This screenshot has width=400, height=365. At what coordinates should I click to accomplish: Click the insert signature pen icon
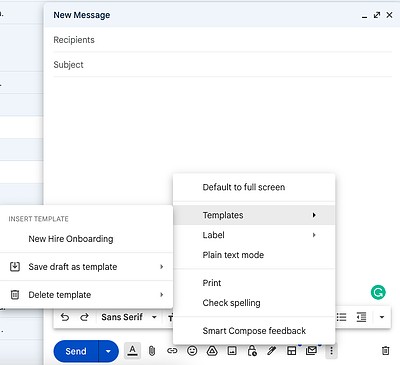272,351
